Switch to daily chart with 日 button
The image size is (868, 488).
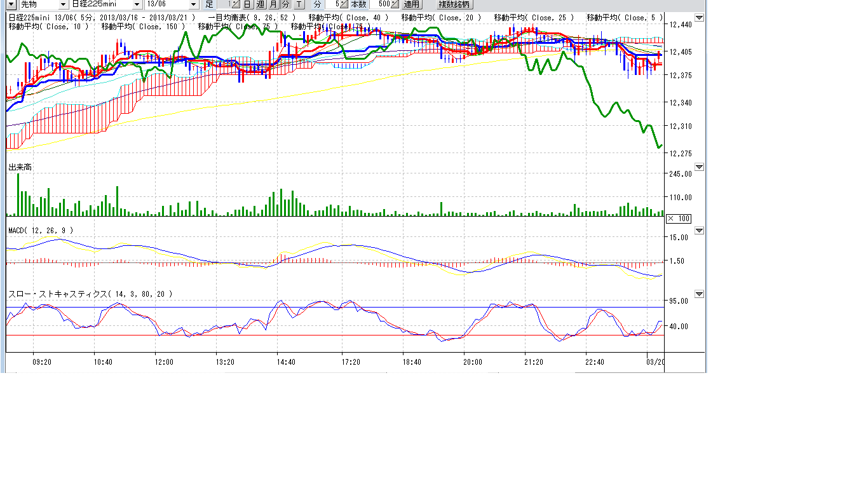(247, 4)
